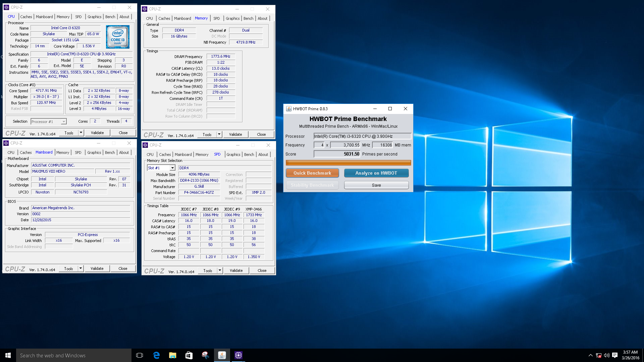
Task: Switch to Mainboard tab in SPD window
Action: pyautogui.click(x=183, y=155)
